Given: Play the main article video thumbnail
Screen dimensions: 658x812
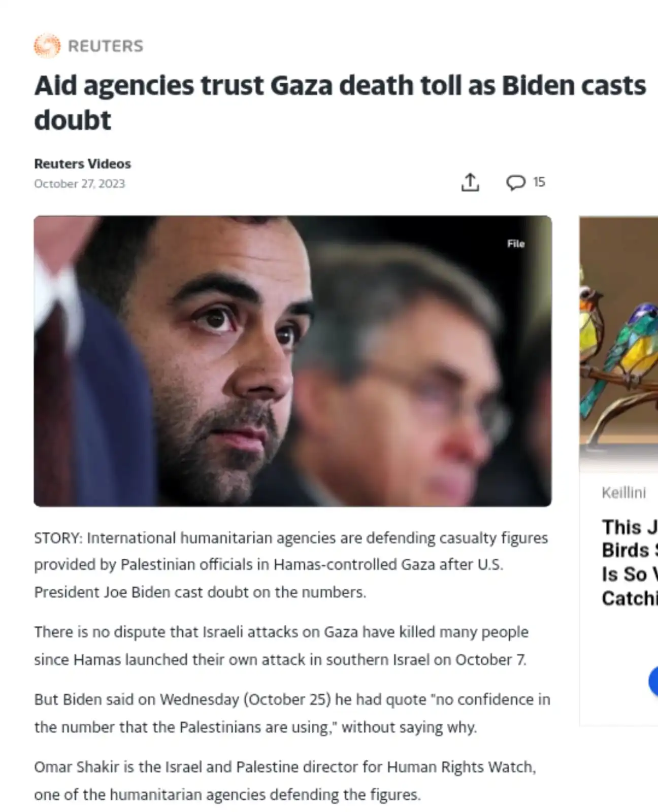Looking at the screenshot, I should pyautogui.click(x=292, y=361).
